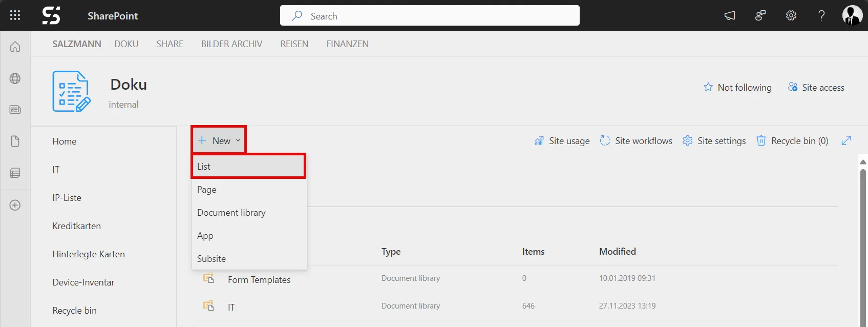Open the social network people icon

pos(760,15)
